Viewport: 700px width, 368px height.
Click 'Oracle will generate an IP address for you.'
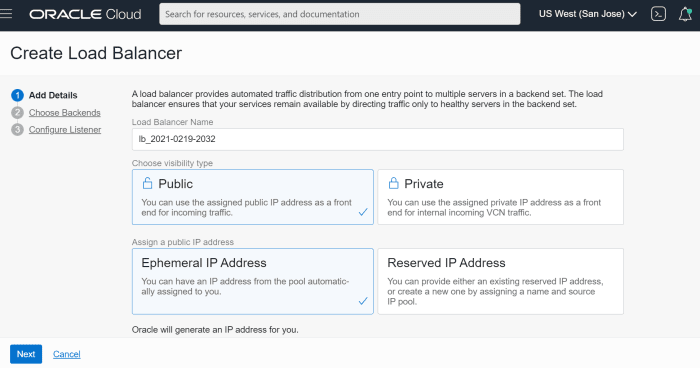[x=215, y=330]
